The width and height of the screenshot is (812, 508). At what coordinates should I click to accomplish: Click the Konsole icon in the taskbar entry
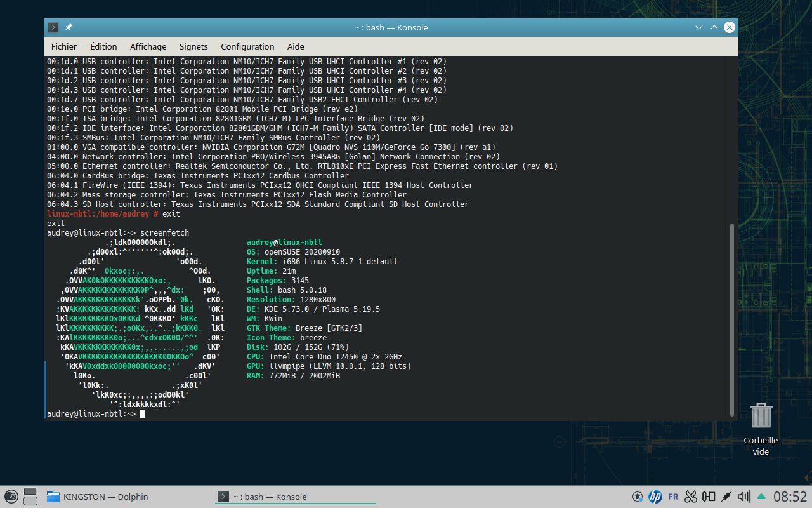(x=223, y=497)
